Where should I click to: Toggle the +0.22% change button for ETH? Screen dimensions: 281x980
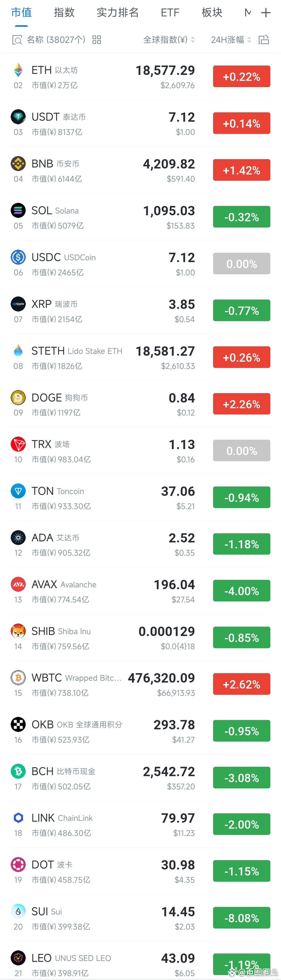click(x=241, y=76)
